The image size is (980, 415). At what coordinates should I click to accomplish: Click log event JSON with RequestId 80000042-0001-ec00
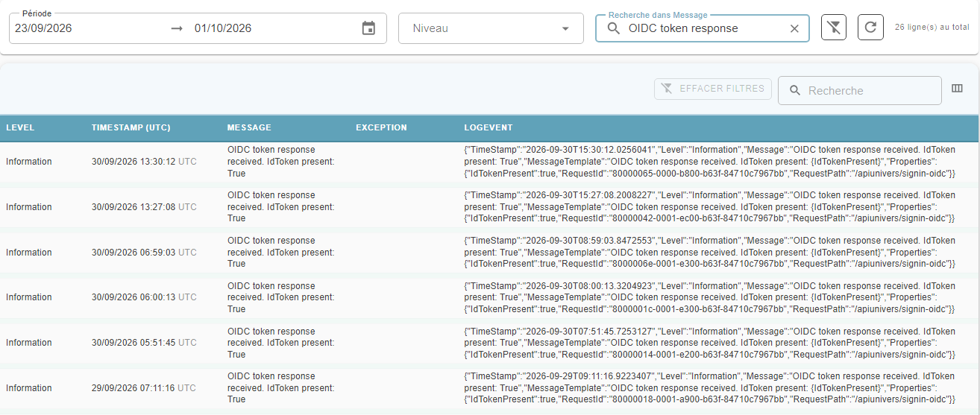pos(710,207)
